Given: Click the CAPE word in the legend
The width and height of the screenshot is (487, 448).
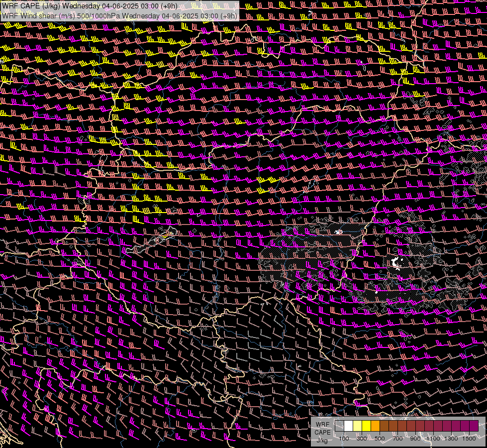Looking at the screenshot, I should [322, 433].
